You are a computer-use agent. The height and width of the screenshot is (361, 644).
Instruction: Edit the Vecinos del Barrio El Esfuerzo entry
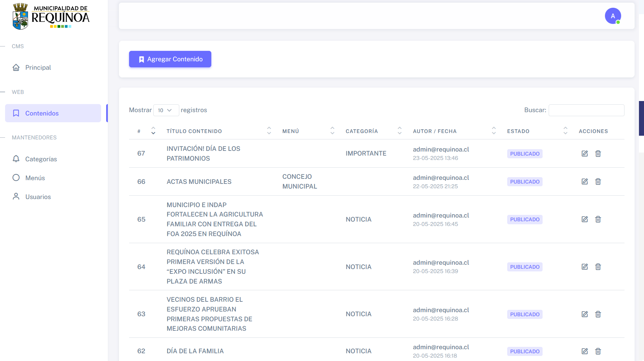584,314
